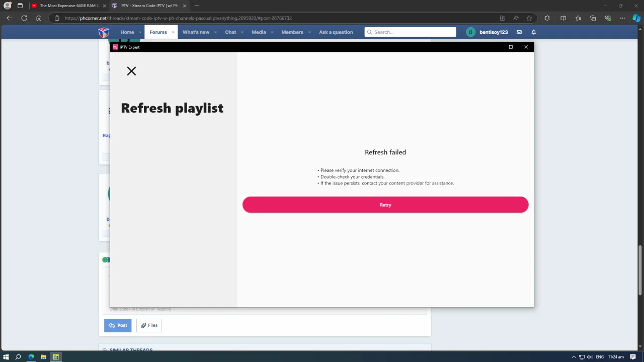The width and height of the screenshot is (644, 362).
Task: Click the browser page vertical scrollbar
Action: pyautogui.click(x=640, y=270)
